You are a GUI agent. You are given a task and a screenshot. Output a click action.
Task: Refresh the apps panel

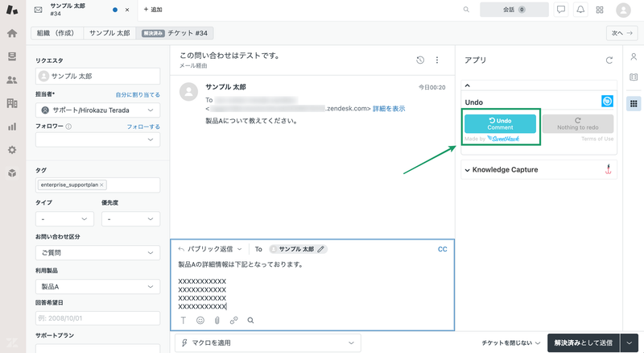[x=609, y=60]
